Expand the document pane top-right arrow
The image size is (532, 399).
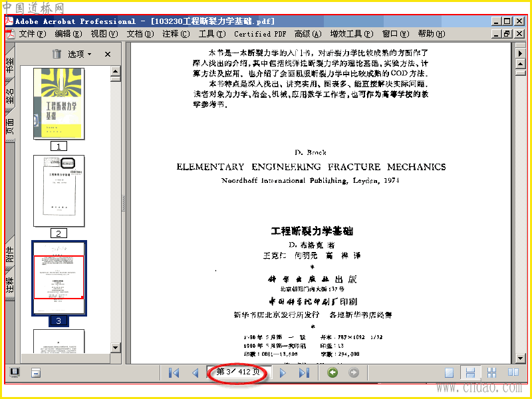click(x=520, y=53)
